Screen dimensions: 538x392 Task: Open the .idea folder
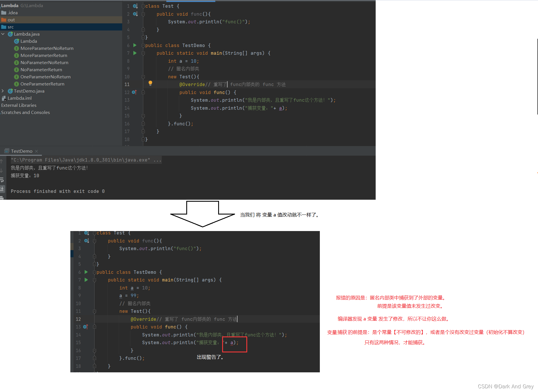coord(9,13)
